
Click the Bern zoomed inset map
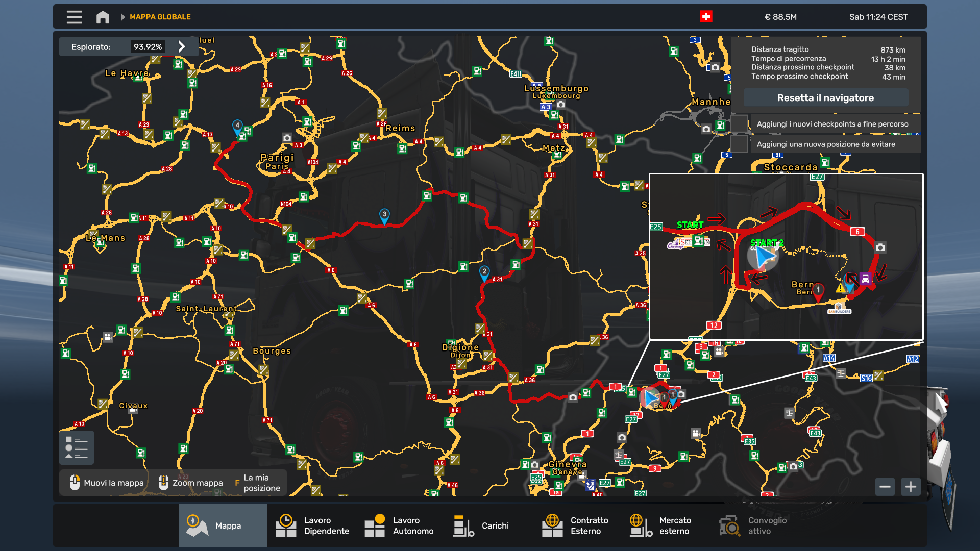click(x=786, y=257)
